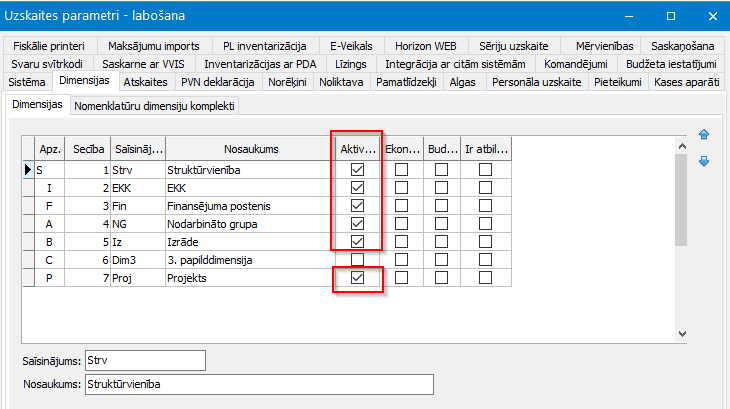The image size is (730, 409).
Task: Maximize the Uzskaites parametri window
Action: coord(670,16)
